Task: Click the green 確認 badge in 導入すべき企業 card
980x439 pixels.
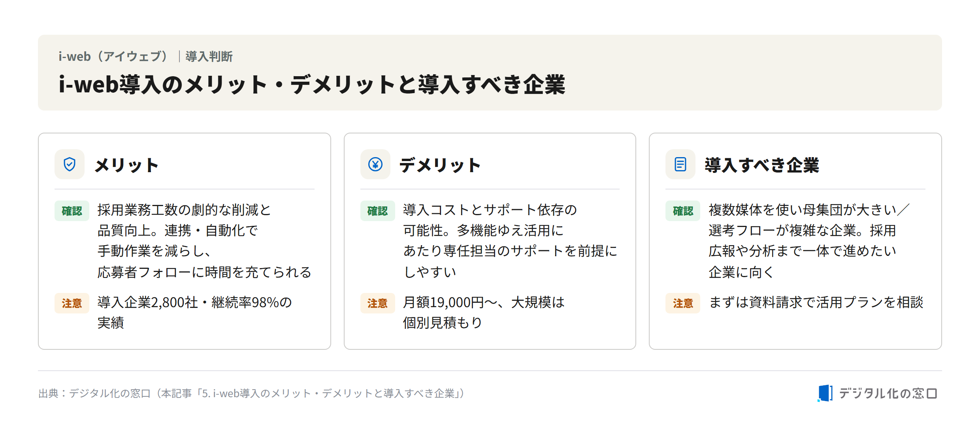Action: click(x=683, y=211)
